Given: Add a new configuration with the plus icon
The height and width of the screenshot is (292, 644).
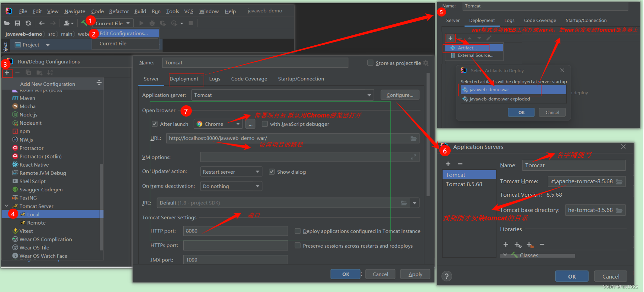Looking at the screenshot, I should (x=7, y=73).
